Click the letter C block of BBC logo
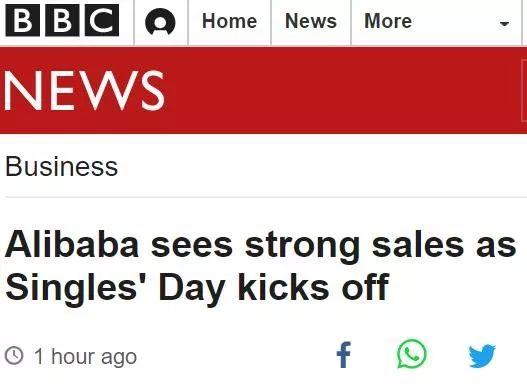The image size is (527, 389). click(102, 22)
